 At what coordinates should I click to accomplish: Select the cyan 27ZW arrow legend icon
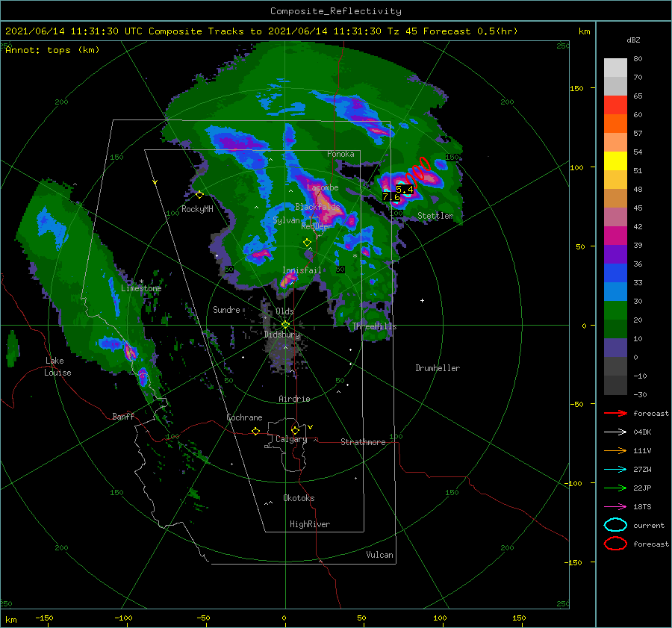(x=615, y=470)
